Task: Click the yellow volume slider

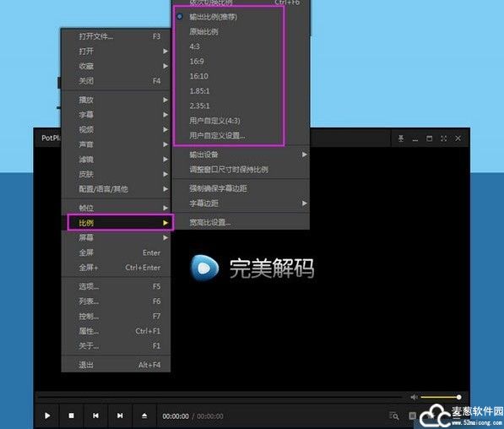Action: 441,397
